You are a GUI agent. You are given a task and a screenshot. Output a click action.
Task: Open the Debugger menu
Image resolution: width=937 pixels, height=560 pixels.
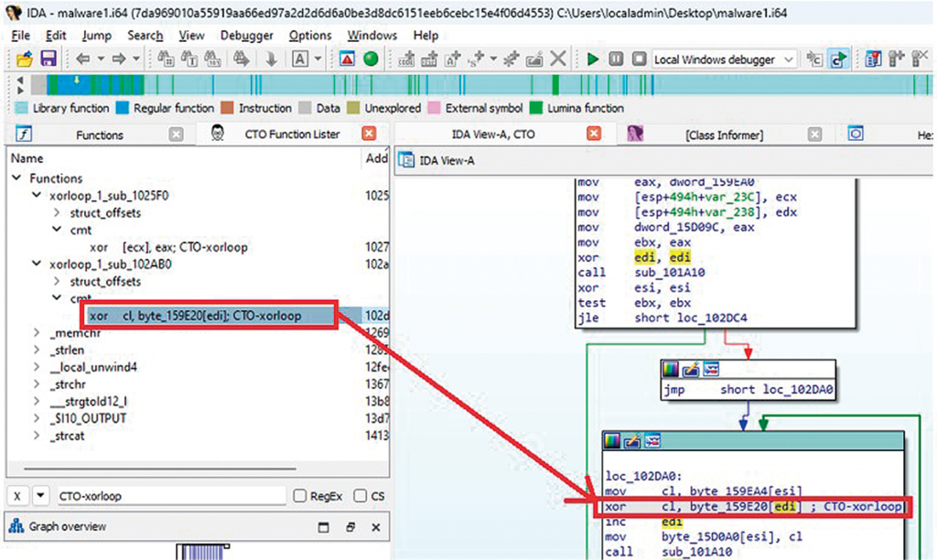point(246,35)
